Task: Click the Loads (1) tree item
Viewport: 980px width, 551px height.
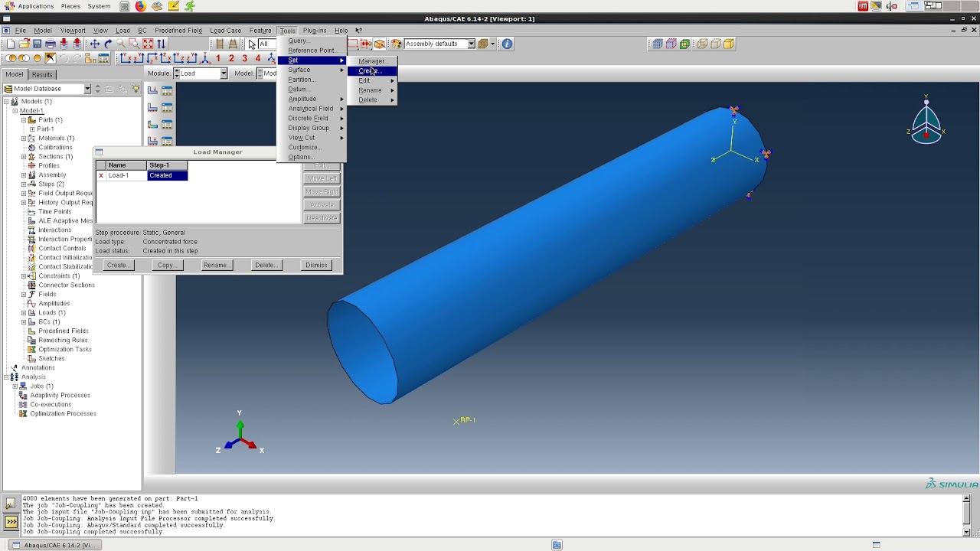Action: [52, 312]
